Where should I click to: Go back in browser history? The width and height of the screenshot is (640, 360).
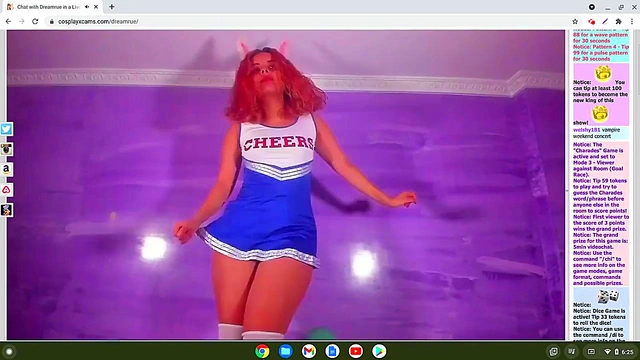[8, 21]
